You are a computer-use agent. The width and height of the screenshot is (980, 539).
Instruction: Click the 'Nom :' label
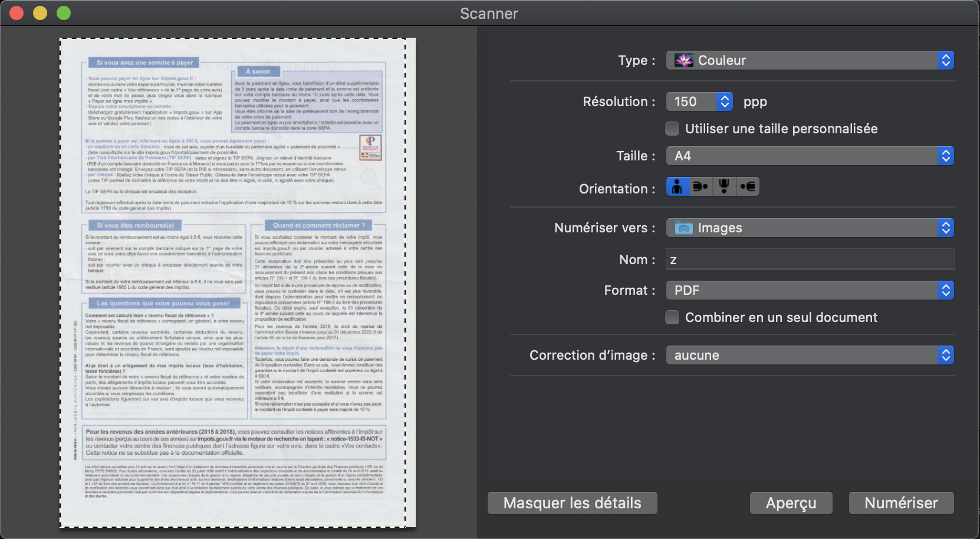point(637,259)
